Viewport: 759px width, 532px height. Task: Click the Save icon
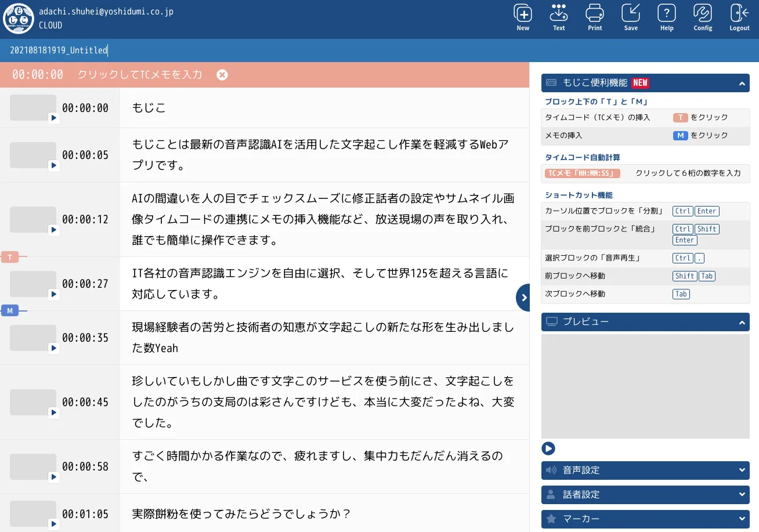(x=631, y=14)
